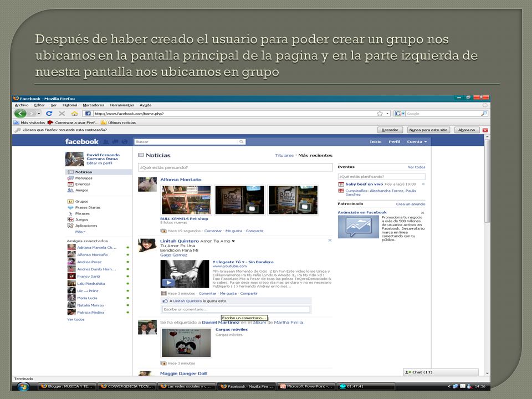Click the Facebook Buscar search field
This screenshot has width=532, height=399.
tap(187, 142)
